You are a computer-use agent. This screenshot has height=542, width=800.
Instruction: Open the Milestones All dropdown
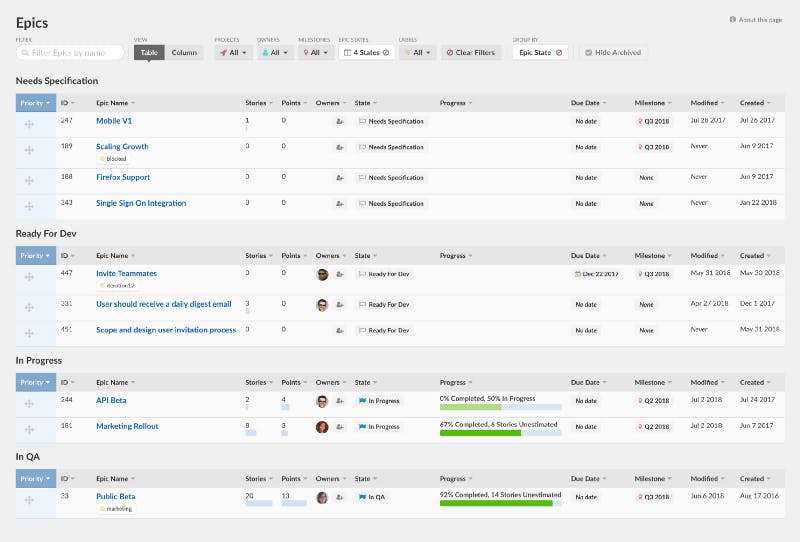pos(315,53)
